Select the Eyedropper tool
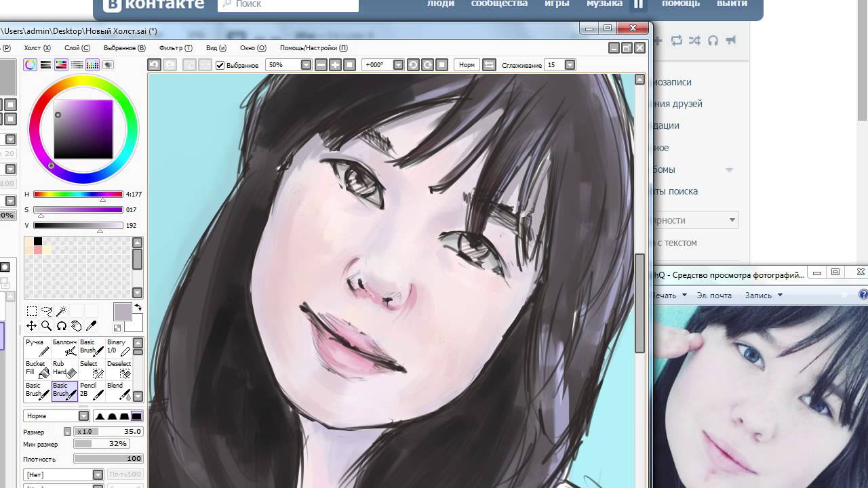Image resolution: width=868 pixels, height=488 pixels. pyautogui.click(x=92, y=326)
